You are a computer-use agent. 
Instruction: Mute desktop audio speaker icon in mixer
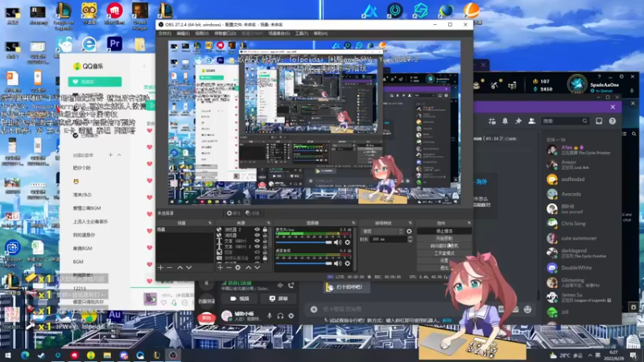click(x=337, y=264)
